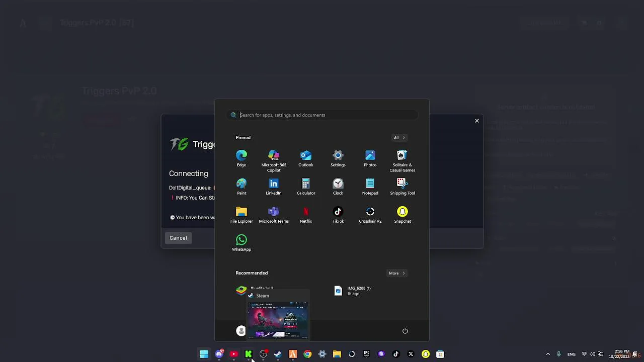Click the microphone tray icon
The height and width of the screenshot is (362, 644).
click(x=558, y=354)
